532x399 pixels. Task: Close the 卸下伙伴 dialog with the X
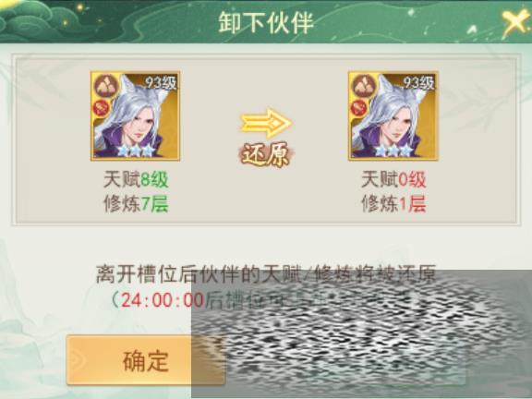click(x=515, y=22)
